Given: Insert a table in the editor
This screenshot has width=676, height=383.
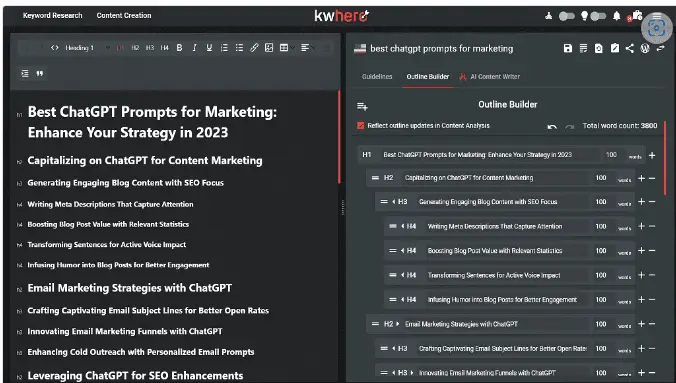Looking at the screenshot, I should click(284, 48).
